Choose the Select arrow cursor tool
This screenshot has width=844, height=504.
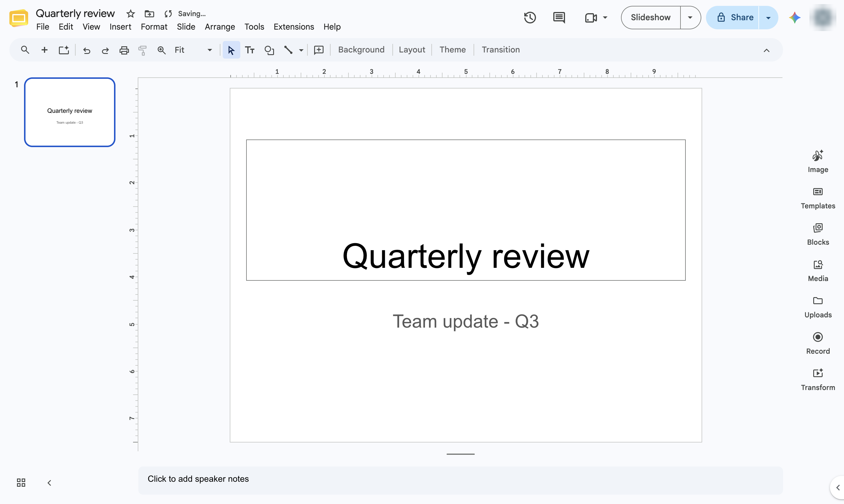point(231,50)
